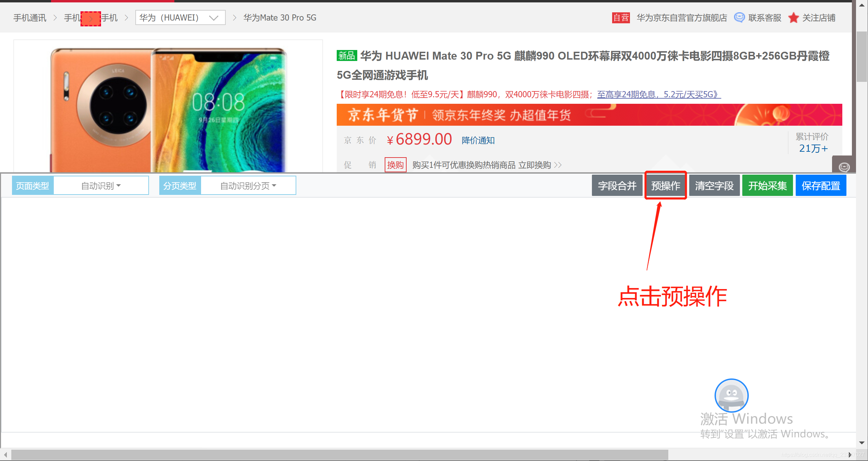
Task: Click the 清空字段 button
Action: tap(714, 186)
